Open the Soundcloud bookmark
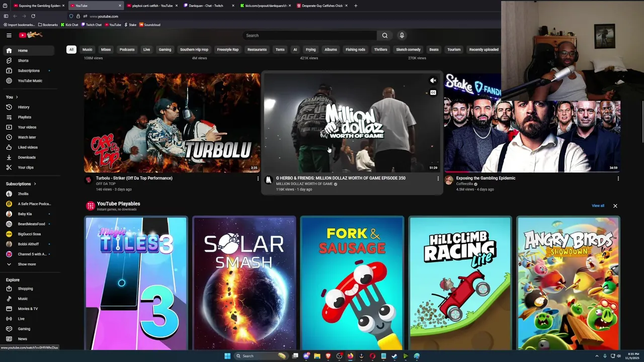The height and width of the screenshot is (362, 644). [149, 25]
